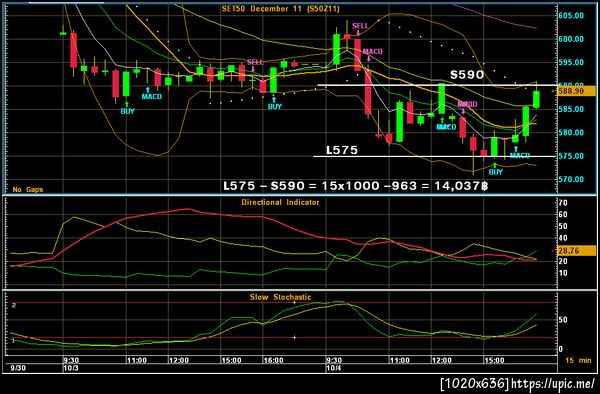This screenshot has height=394, width=600.
Task: Select the pink MACD signal under the 10/4 SELL
Action: 372,51
